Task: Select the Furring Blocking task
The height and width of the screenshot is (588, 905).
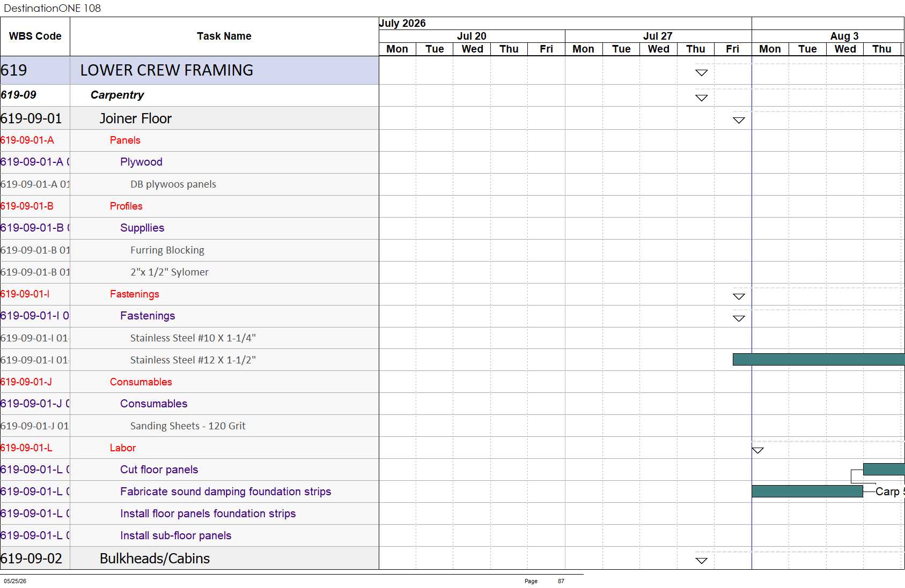Action: pos(167,250)
